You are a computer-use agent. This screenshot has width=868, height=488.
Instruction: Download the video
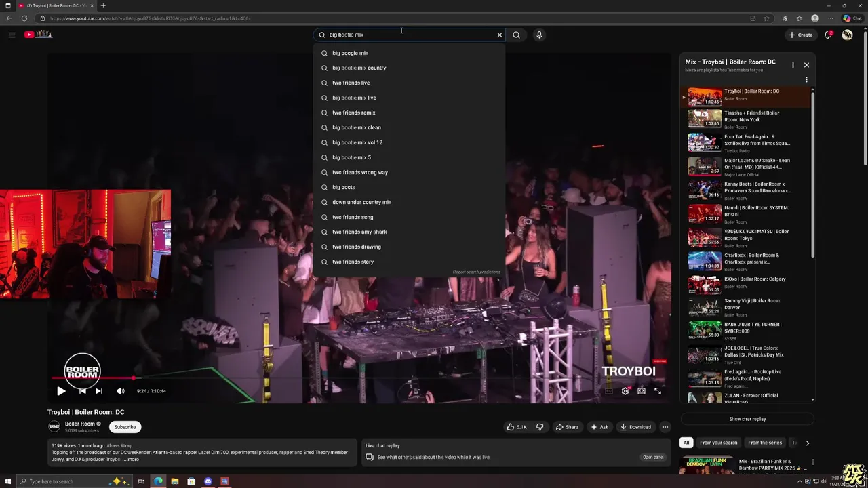[635, 427]
